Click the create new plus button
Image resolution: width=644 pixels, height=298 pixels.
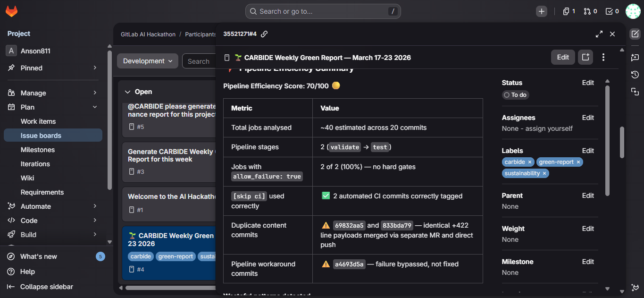[542, 11]
